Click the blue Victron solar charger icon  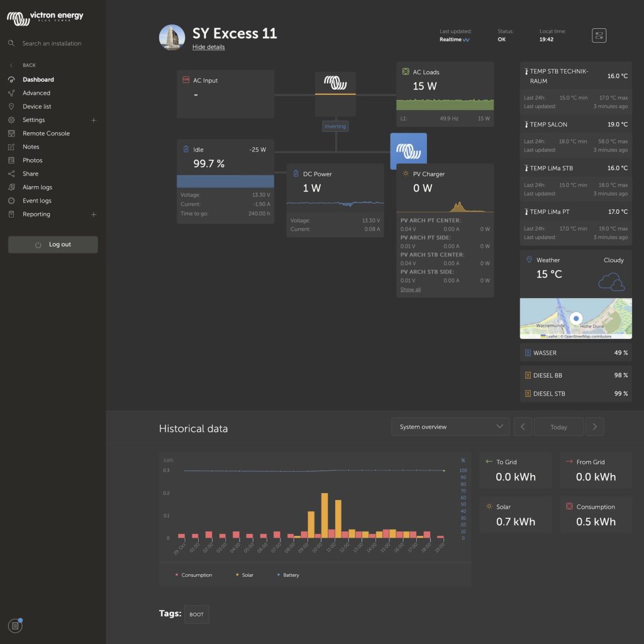(408, 151)
